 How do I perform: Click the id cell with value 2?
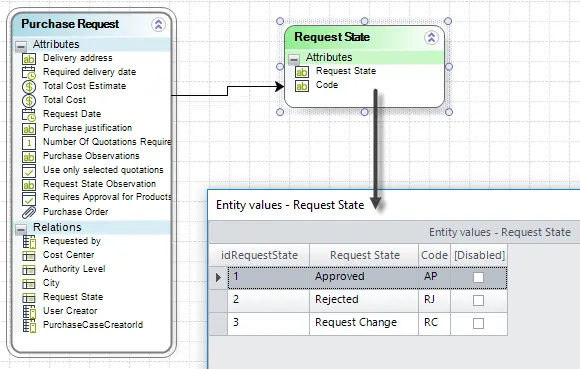269,300
